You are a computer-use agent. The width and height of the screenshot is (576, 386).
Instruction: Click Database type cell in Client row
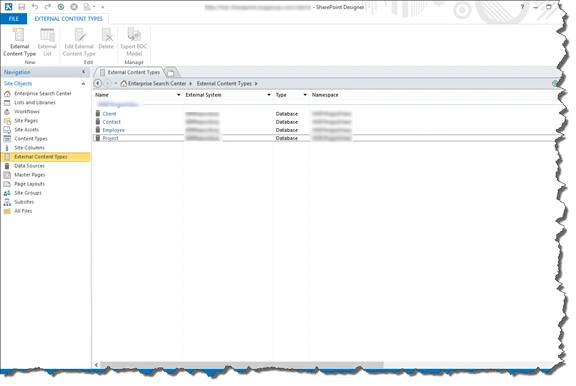[x=287, y=114]
